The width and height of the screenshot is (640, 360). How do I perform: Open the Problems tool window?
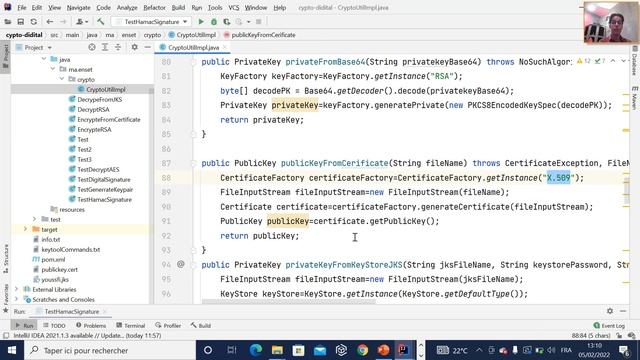click(91, 325)
